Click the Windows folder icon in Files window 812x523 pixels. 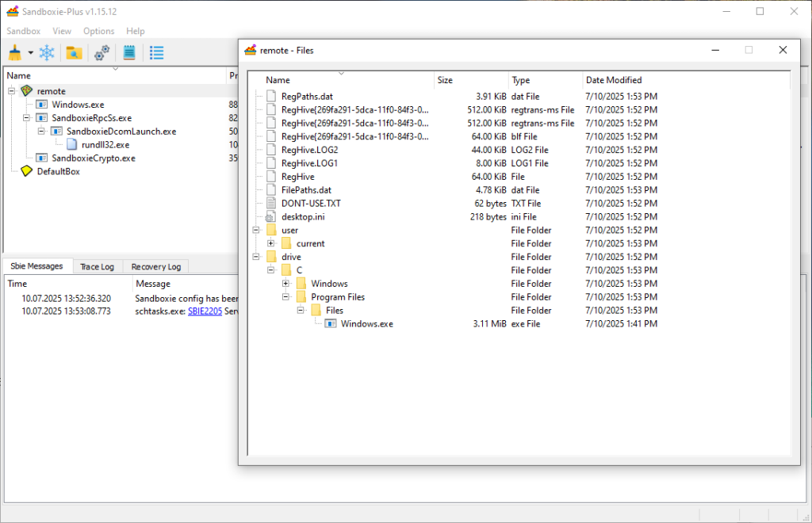click(301, 284)
